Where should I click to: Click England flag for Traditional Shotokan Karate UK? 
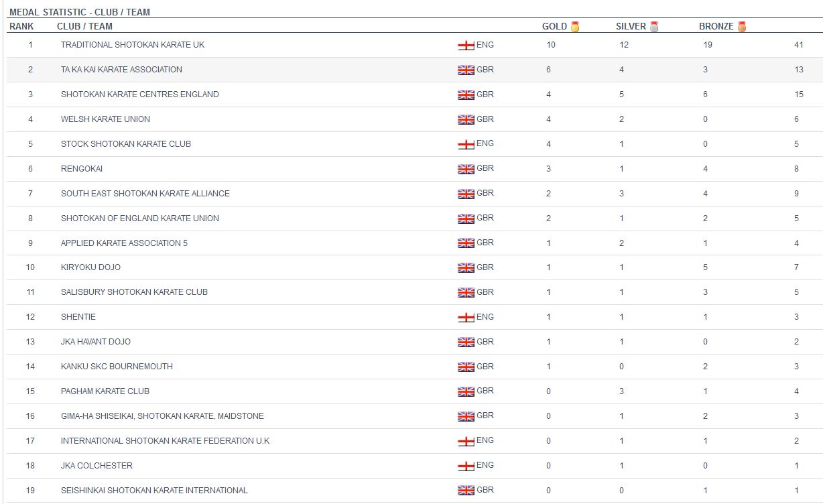click(x=466, y=46)
